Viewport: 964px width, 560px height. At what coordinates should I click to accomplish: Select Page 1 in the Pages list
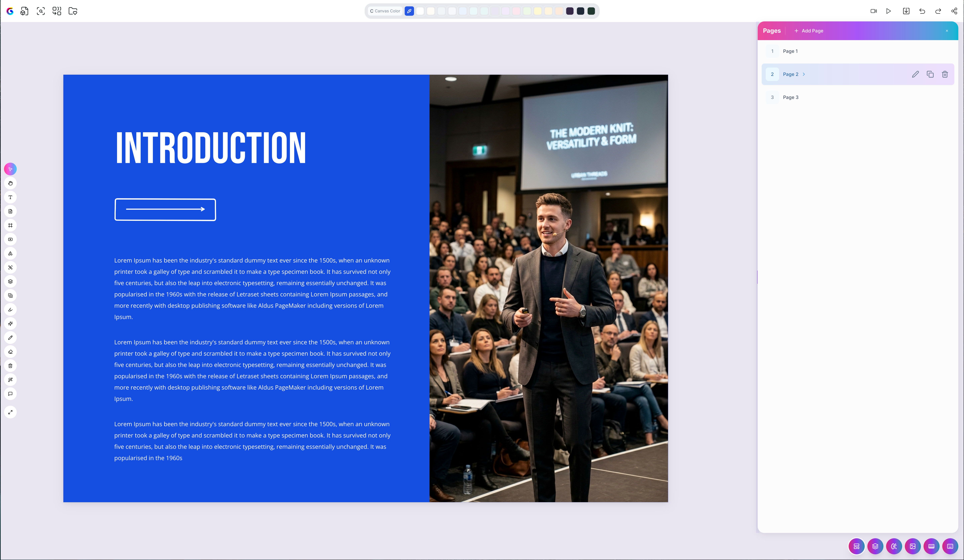click(x=858, y=51)
